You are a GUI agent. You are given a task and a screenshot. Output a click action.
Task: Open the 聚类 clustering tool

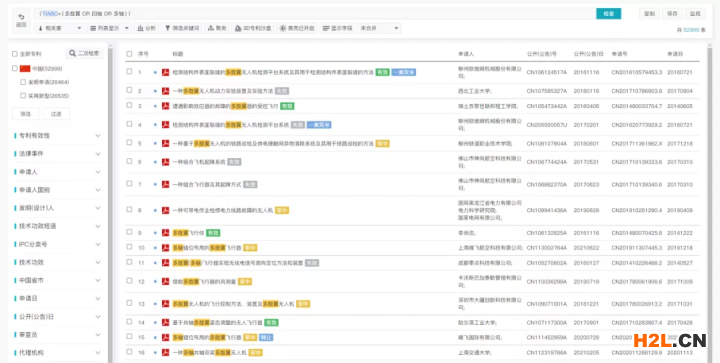coord(217,28)
